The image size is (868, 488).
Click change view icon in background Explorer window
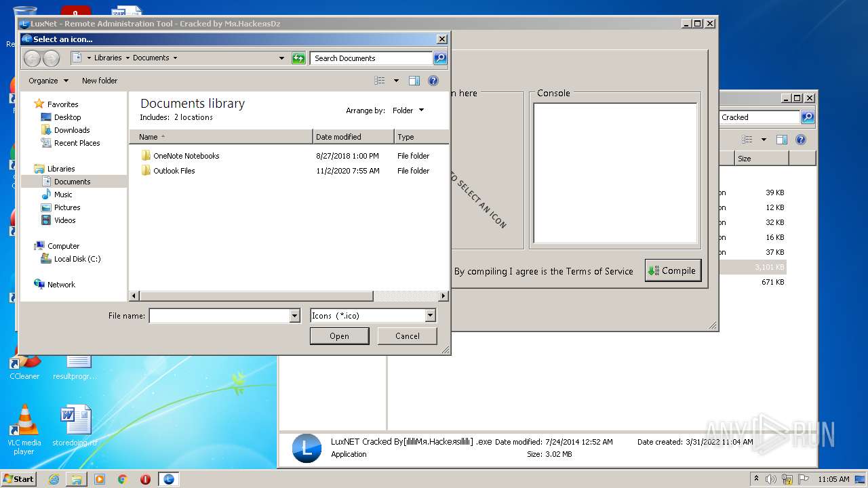coord(747,140)
